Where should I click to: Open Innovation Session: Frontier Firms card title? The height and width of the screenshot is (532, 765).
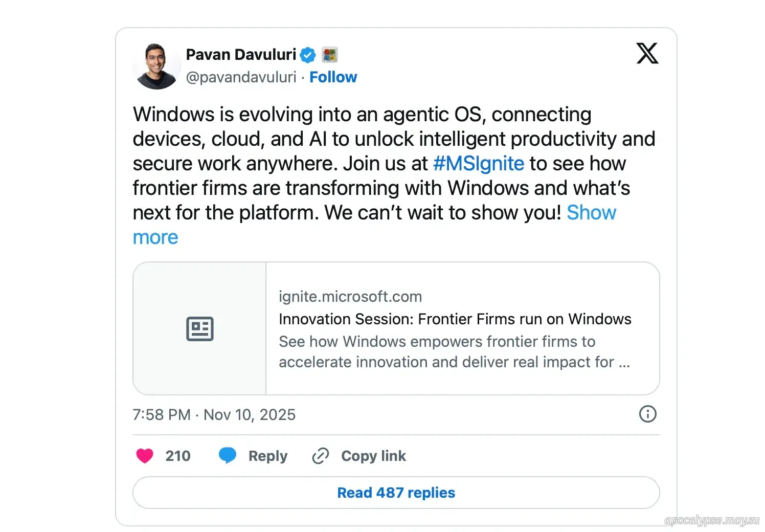click(455, 319)
